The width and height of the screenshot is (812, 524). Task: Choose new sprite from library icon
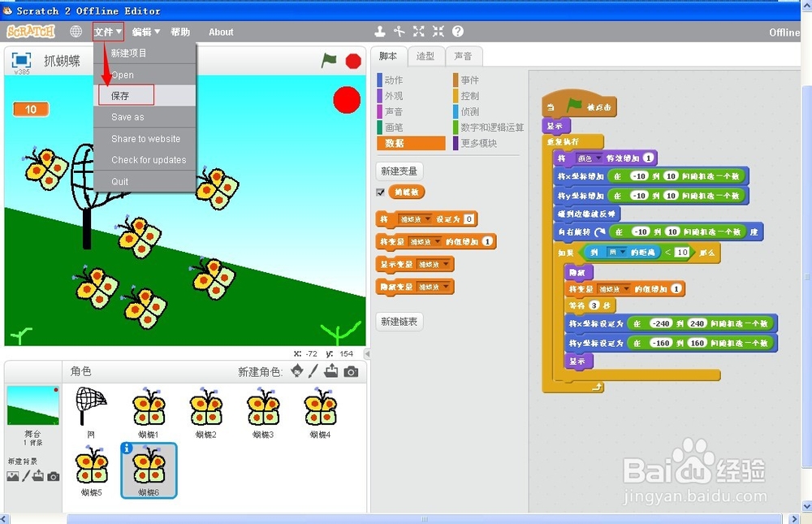tap(296, 370)
